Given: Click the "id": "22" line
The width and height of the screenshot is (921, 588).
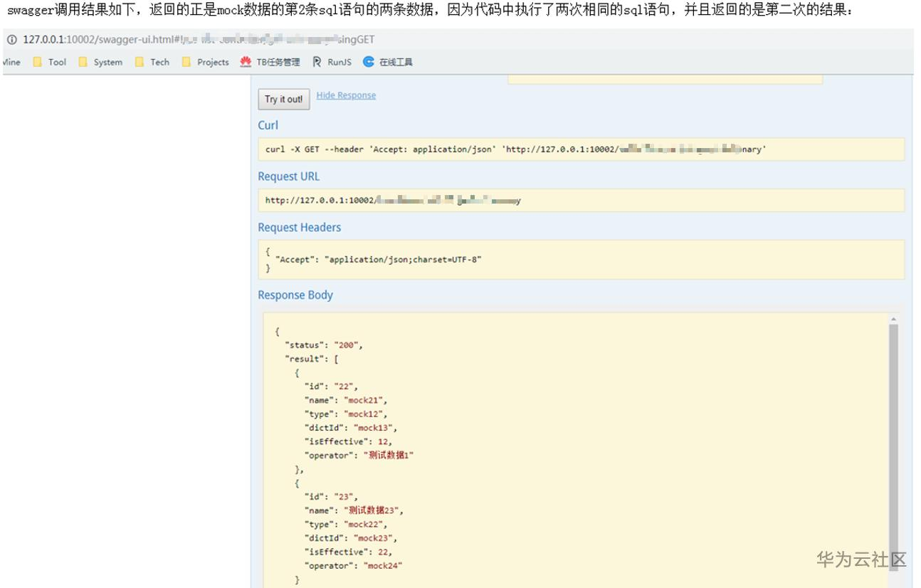Looking at the screenshot, I should coord(331,387).
